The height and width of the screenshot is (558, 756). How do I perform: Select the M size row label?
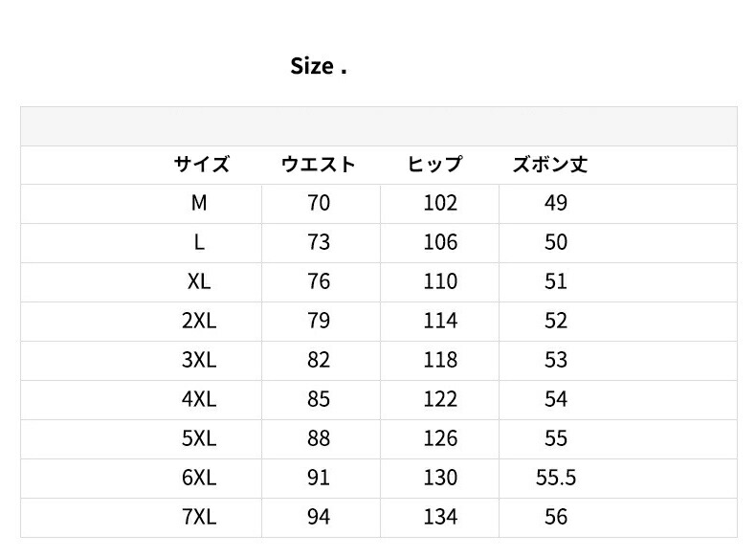pos(199,203)
